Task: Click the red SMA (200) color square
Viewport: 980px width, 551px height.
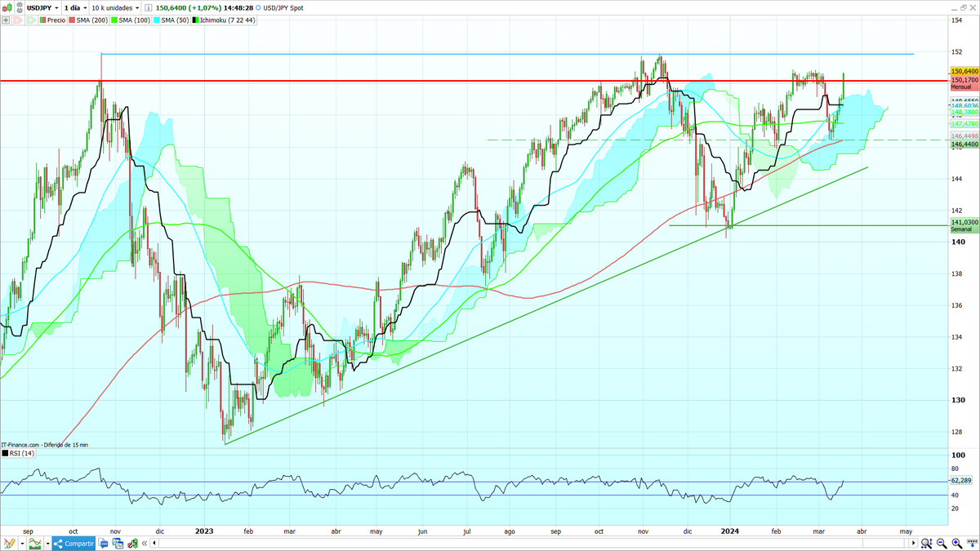Action: pyautogui.click(x=72, y=20)
